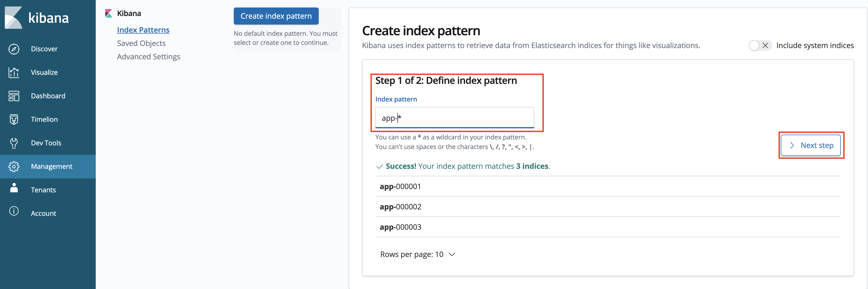Open Discover via compass icon
Image resolution: width=868 pixels, height=289 pixels.
point(14,49)
